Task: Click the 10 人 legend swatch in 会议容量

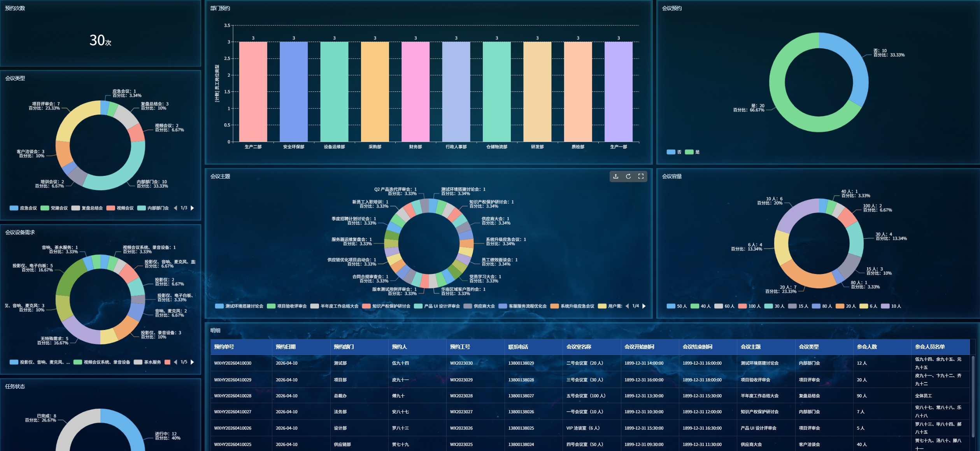Action: click(x=885, y=306)
